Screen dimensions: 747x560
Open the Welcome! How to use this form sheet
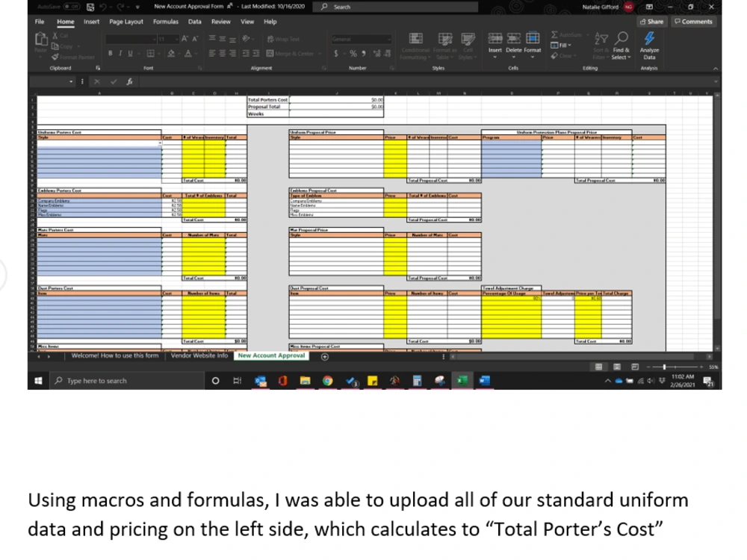click(x=115, y=355)
